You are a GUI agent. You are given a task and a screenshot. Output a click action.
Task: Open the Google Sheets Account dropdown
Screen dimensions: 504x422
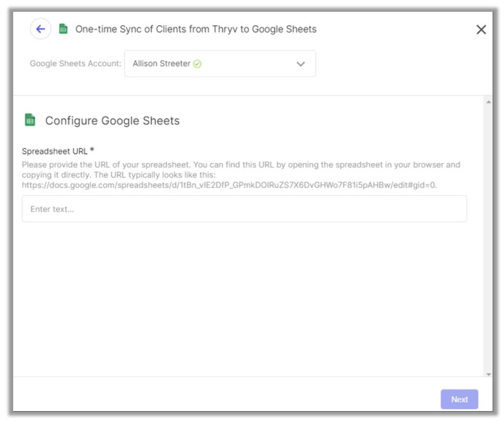220,64
